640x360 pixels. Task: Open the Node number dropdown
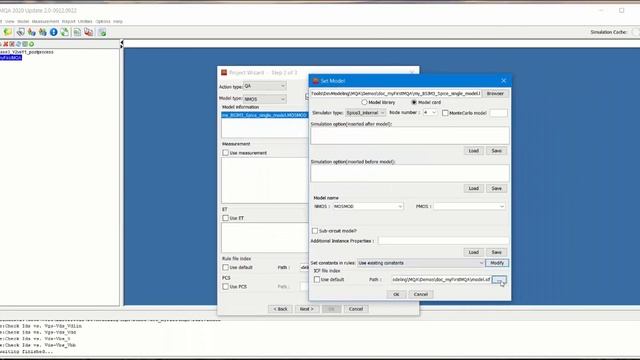(430, 112)
